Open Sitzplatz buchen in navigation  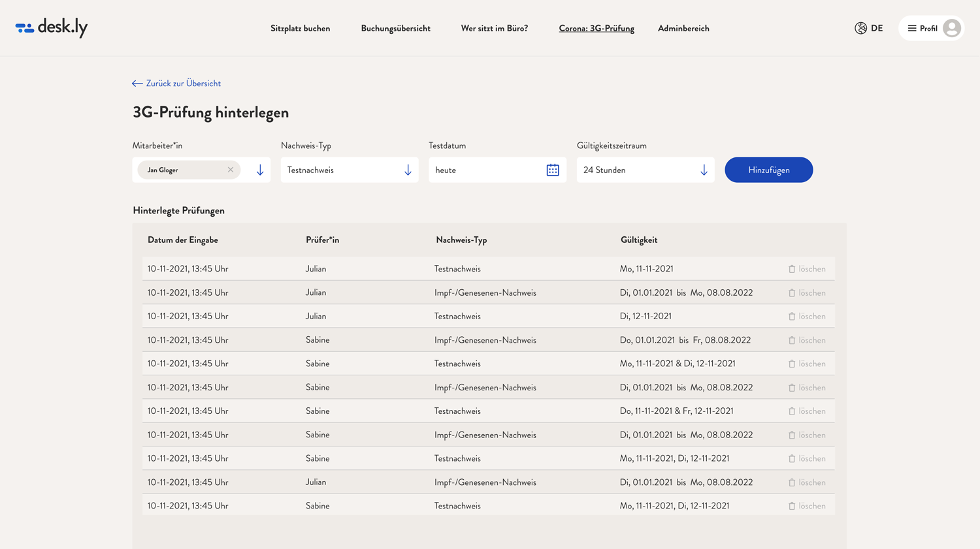pos(301,28)
